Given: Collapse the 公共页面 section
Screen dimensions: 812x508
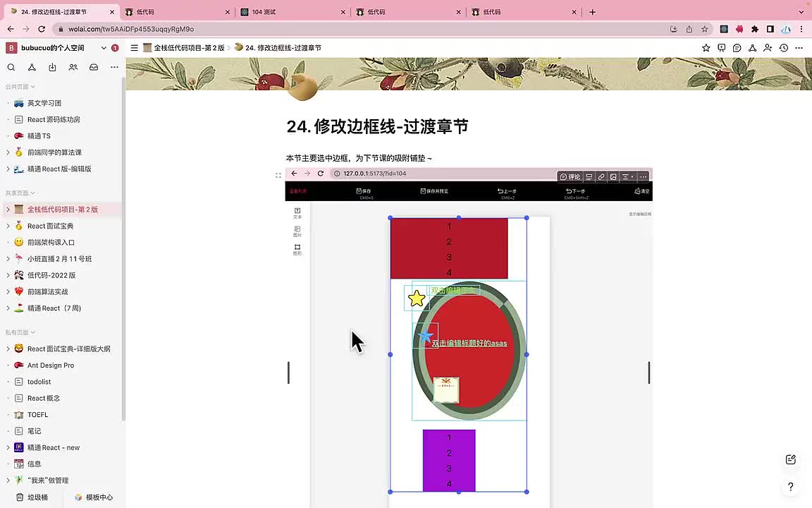Looking at the screenshot, I should [x=20, y=87].
